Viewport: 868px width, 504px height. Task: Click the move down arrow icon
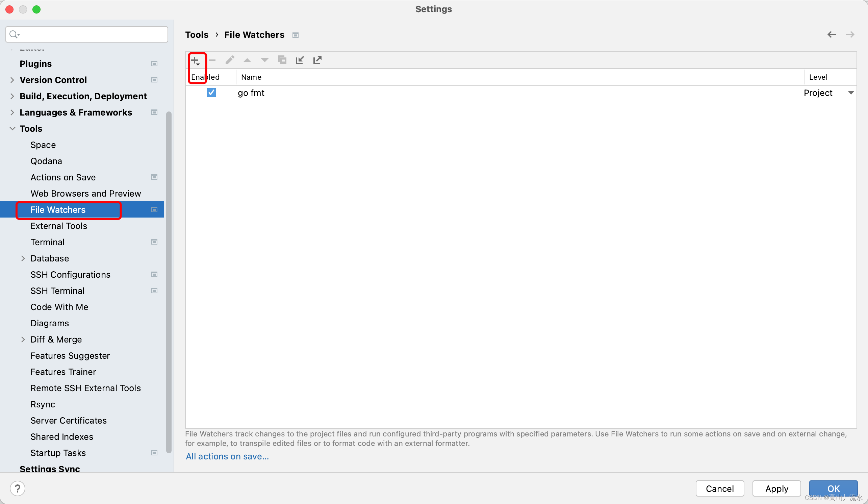[264, 60]
